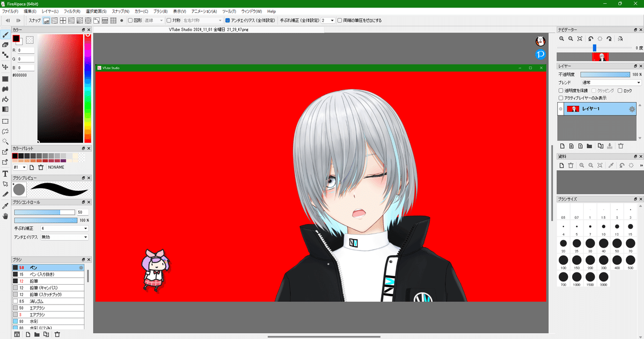The image size is (644, 339).
Task: Select the Magic Wand tool
Action: pyautogui.click(x=5, y=141)
